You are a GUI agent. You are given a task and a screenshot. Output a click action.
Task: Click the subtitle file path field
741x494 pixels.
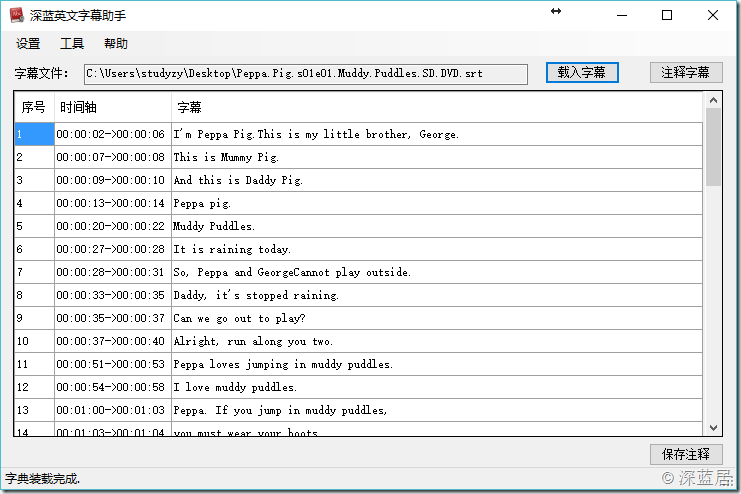(x=305, y=74)
